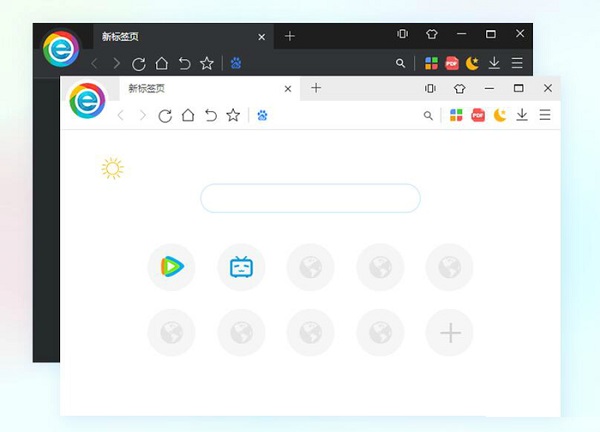600x432 pixels.
Task: Toggle night mode moon in dark window
Action: 473,63
